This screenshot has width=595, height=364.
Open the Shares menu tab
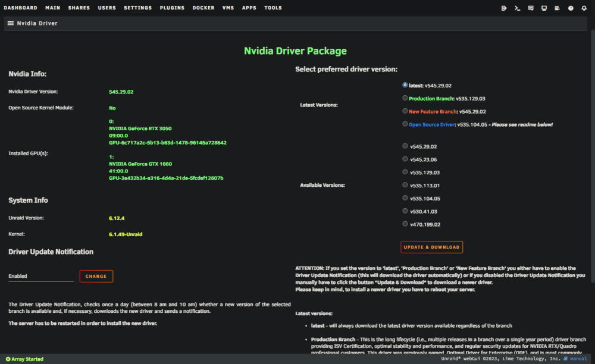(79, 8)
